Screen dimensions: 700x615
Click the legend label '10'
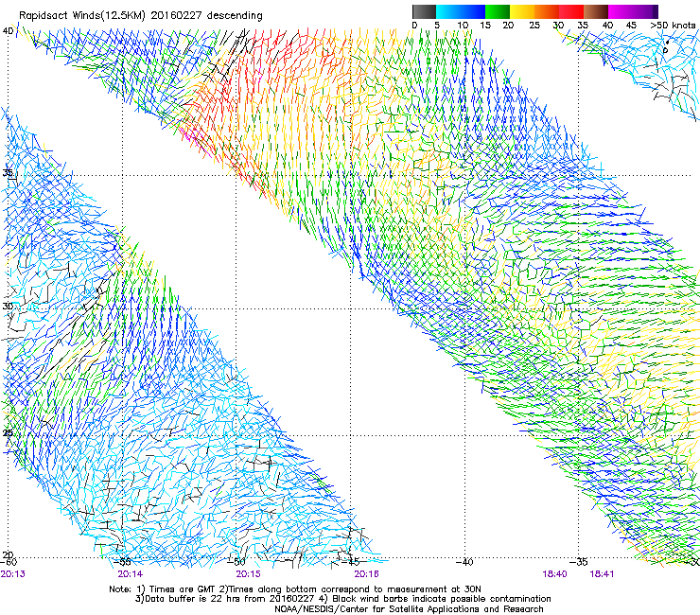463,26
